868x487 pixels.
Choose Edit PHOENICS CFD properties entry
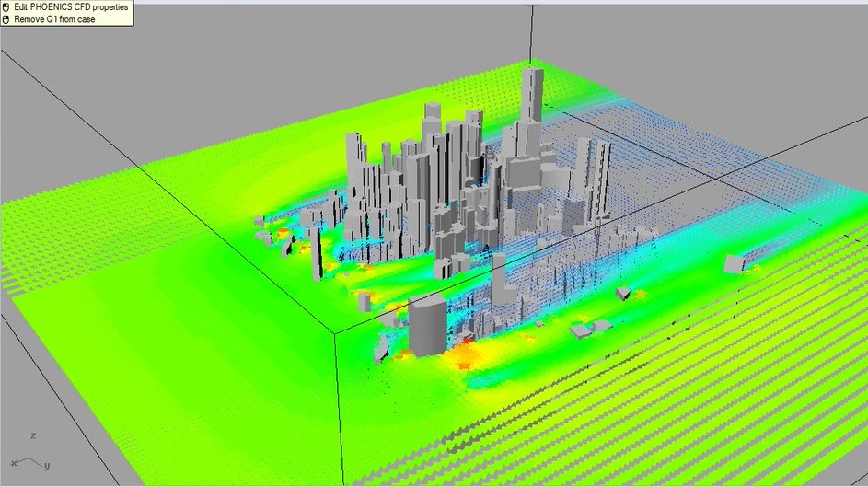(x=71, y=6)
